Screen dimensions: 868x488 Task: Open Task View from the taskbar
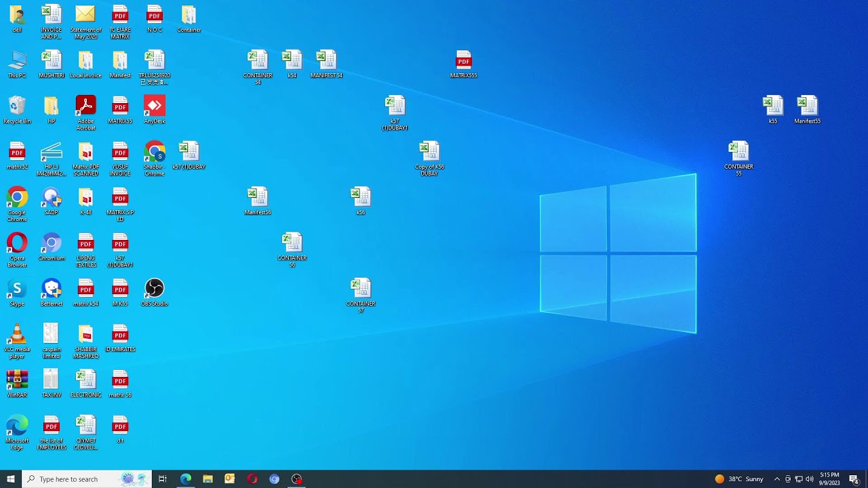(x=163, y=479)
